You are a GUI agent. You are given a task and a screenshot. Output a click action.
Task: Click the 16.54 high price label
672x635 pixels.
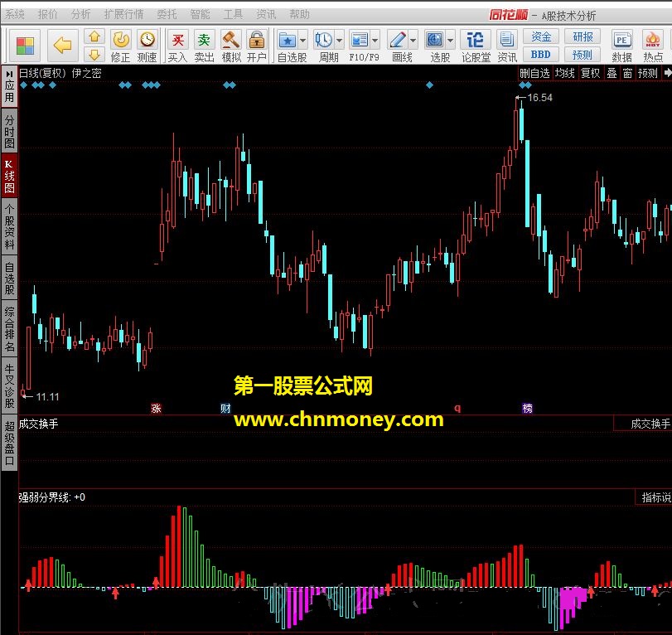click(x=539, y=98)
